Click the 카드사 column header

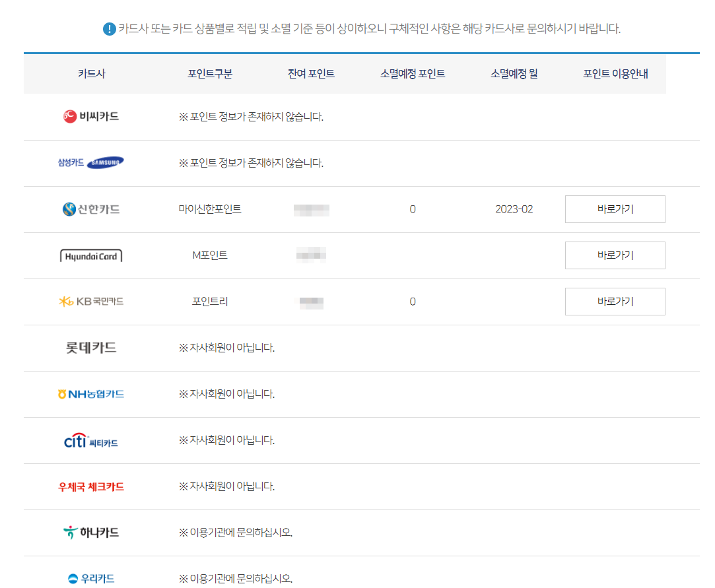click(x=91, y=74)
